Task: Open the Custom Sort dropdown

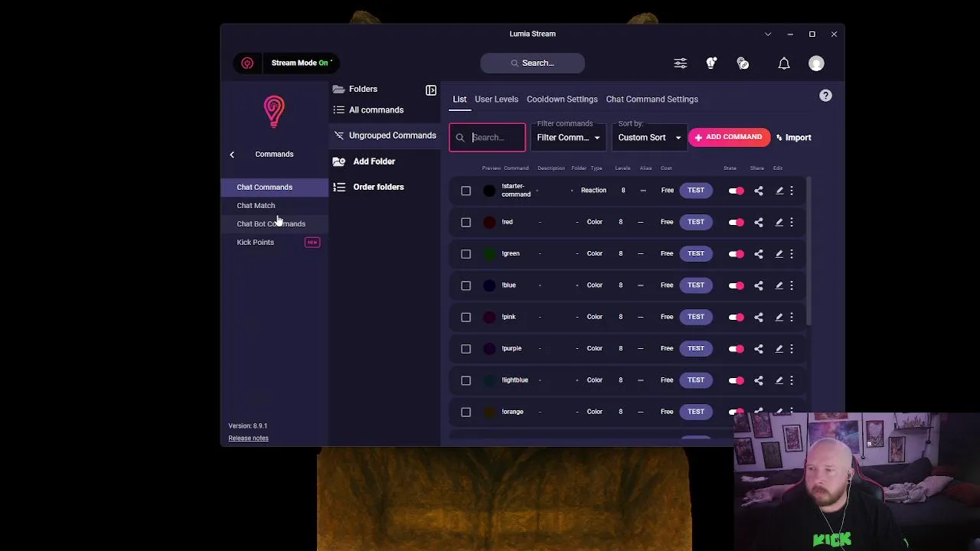Action: click(649, 138)
